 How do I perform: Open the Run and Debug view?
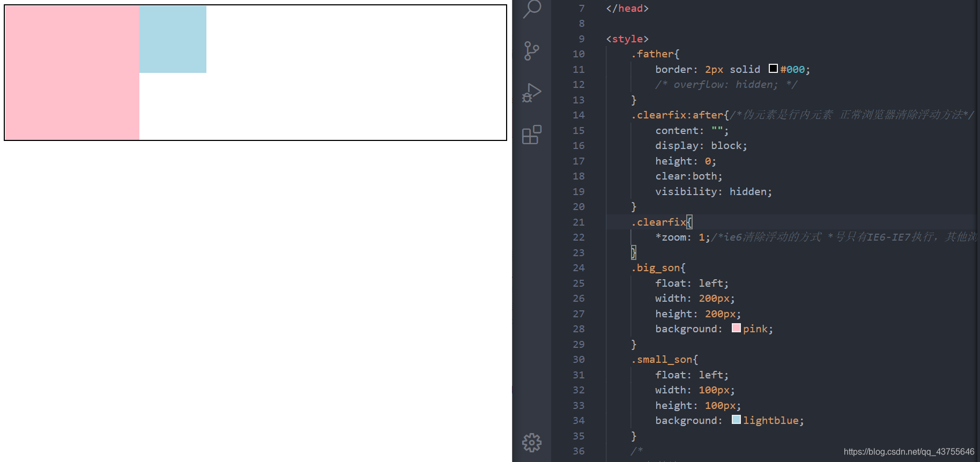pyautogui.click(x=532, y=93)
